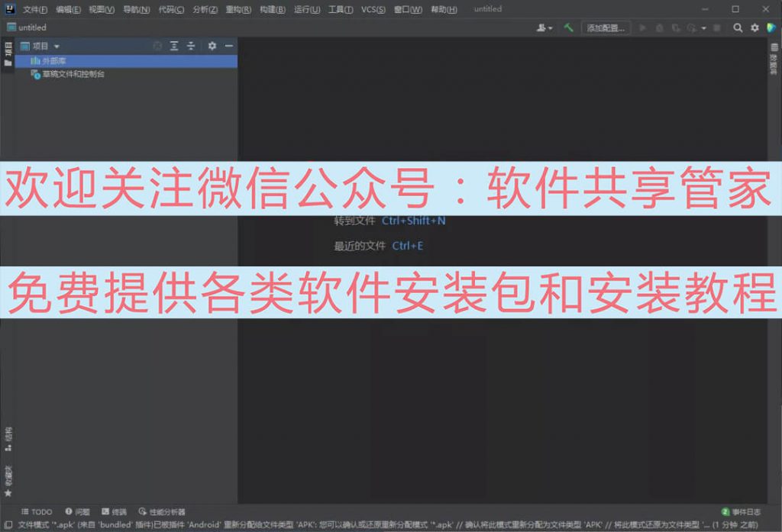Open the 结构 side tool tab
The width and height of the screenshot is (782, 532).
coord(8,439)
